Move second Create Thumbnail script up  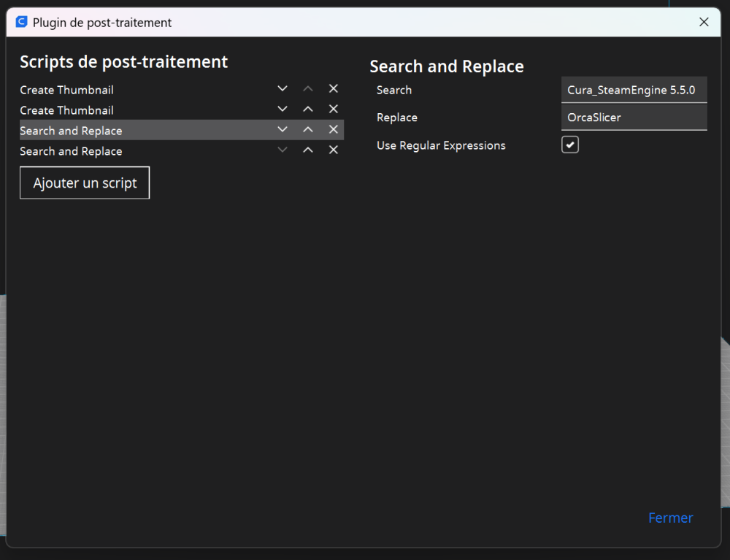(x=308, y=110)
